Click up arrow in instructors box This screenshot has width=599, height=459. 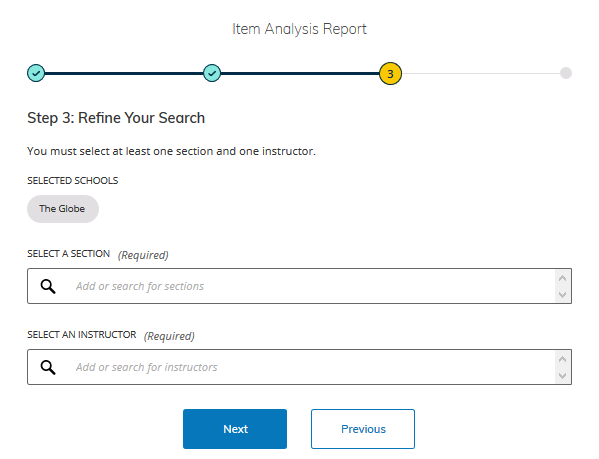pyautogui.click(x=562, y=359)
